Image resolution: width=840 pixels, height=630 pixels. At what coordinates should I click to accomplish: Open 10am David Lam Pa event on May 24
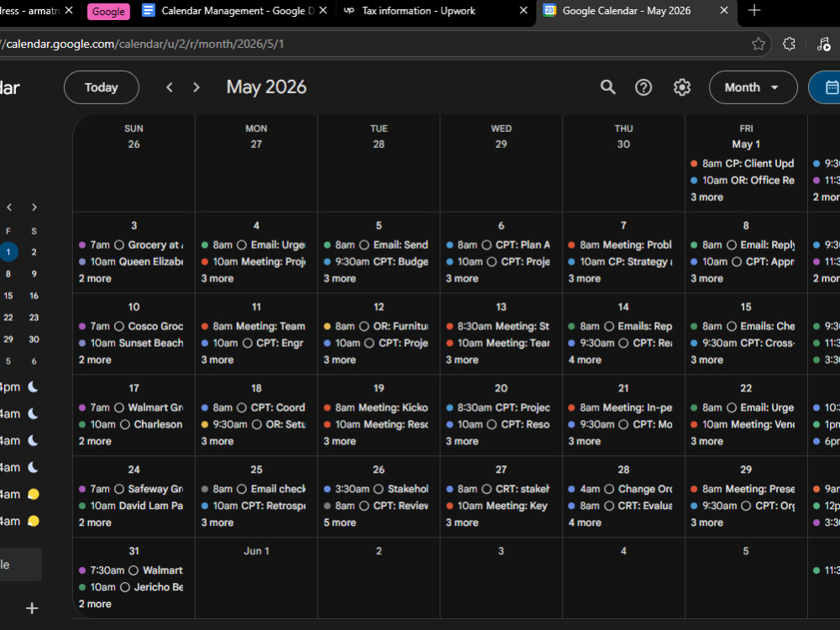point(131,506)
